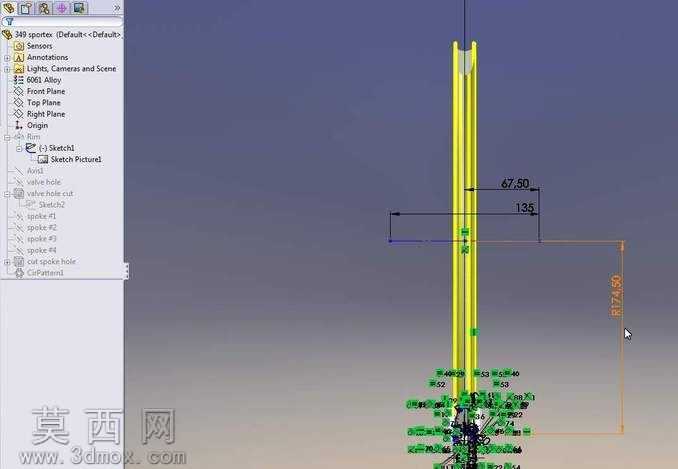Select the Sketch2 icon
This screenshot has width=678, height=469.
(31, 204)
